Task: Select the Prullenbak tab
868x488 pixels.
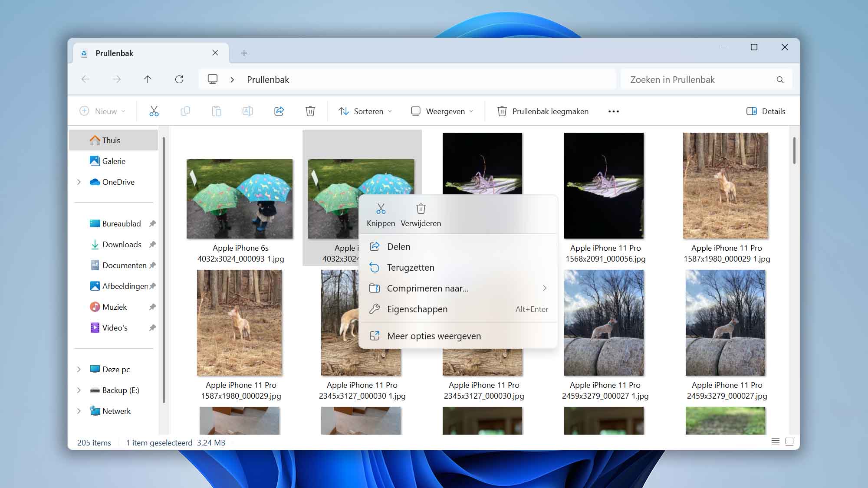Action: point(151,53)
